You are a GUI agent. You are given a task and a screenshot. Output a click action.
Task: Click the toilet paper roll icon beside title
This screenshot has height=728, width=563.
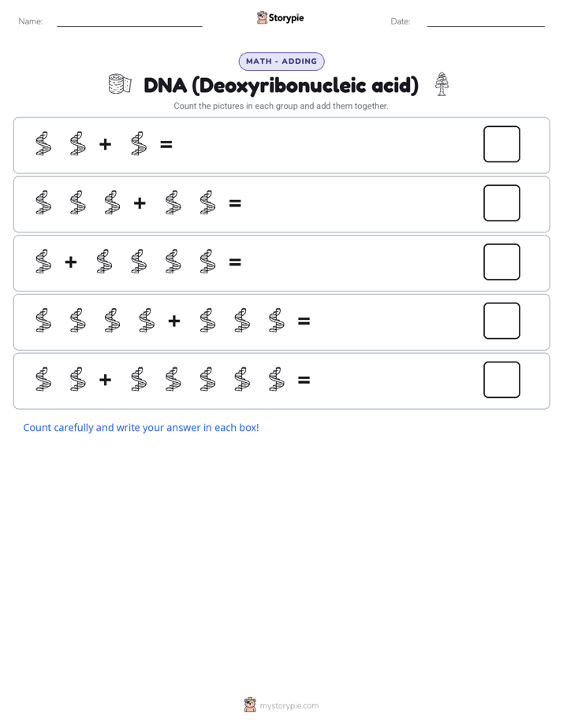[120, 84]
